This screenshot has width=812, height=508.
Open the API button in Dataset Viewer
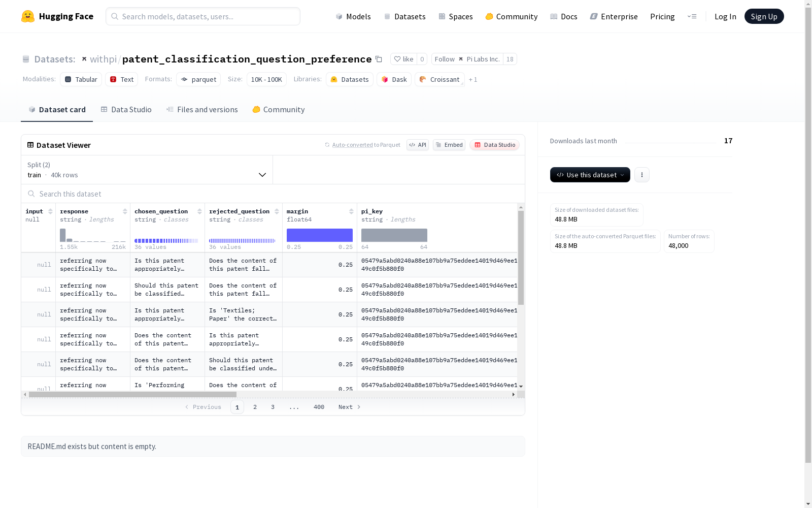click(418, 145)
